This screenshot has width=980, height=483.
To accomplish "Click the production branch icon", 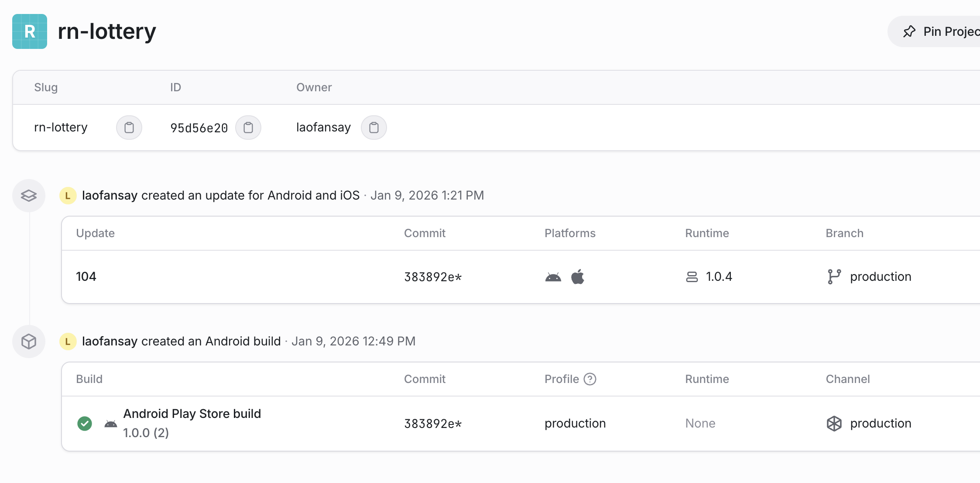I will coord(834,277).
